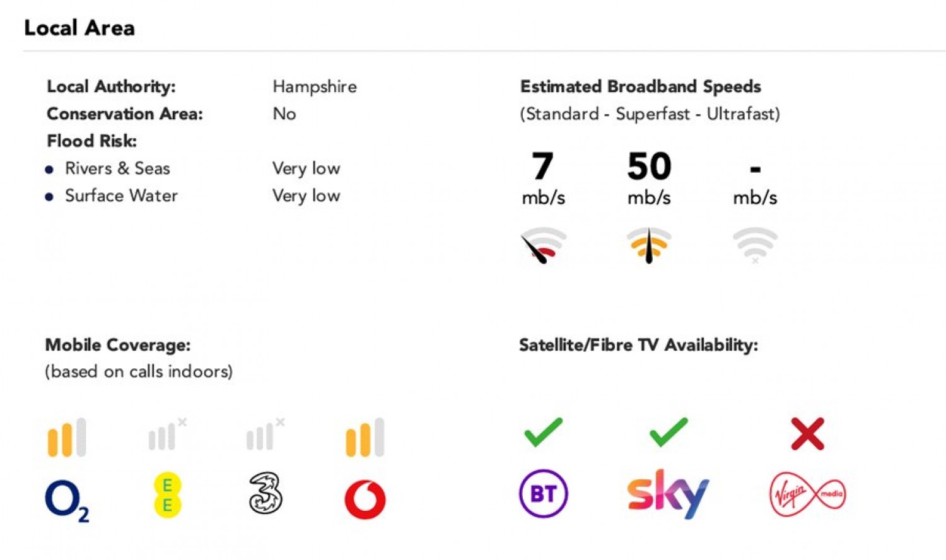Viewport: 946px width, 560px height.
Task: Click the Three network logo
Action: pos(265,493)
